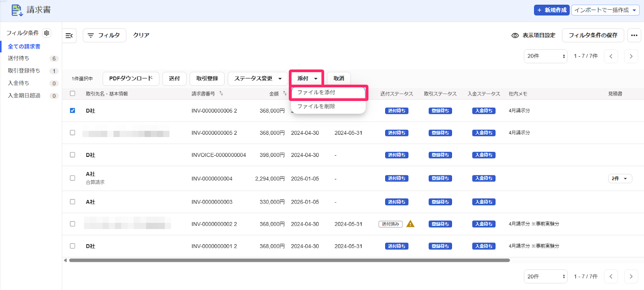Open filter condition settings gear icon

(x=47, y=33)
